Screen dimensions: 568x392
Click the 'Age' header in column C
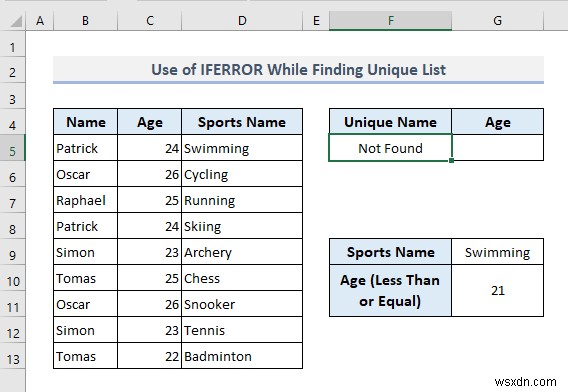tap(150, 122)
